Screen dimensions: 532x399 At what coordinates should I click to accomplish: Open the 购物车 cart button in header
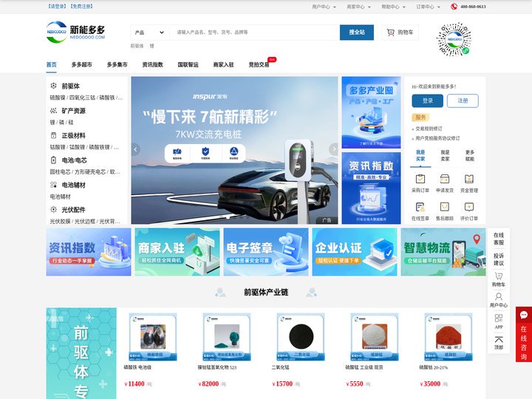pos(400,33)
